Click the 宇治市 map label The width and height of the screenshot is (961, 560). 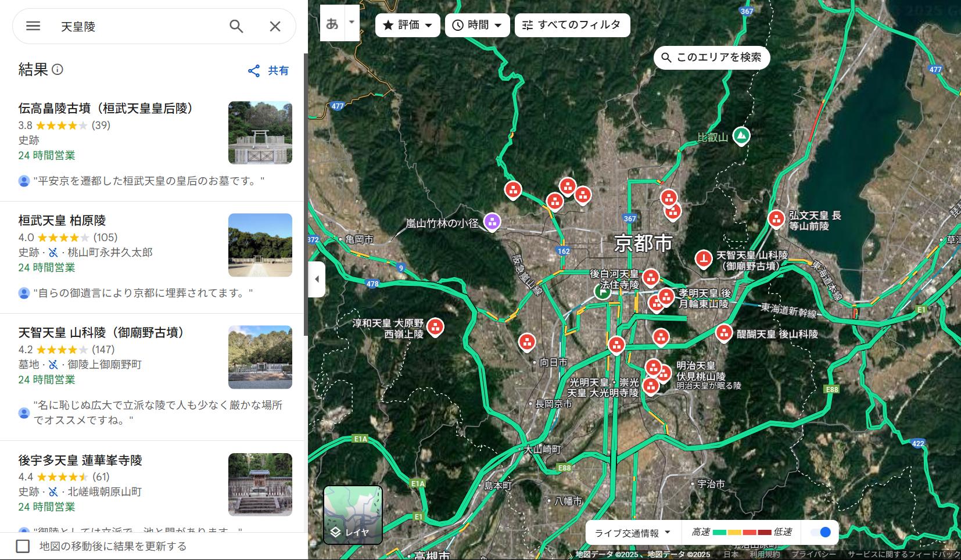[711, 484]
